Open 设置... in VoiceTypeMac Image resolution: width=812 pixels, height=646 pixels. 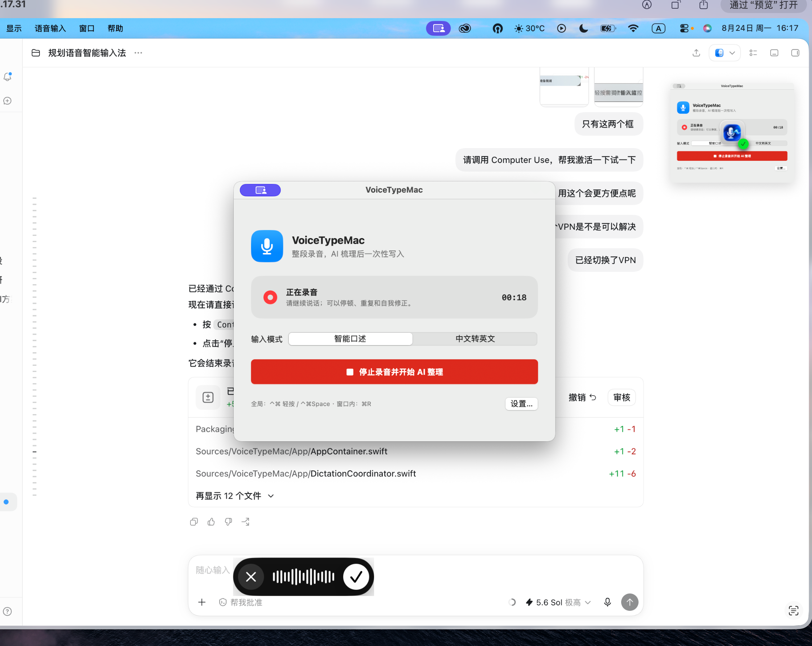coord(521,404)
